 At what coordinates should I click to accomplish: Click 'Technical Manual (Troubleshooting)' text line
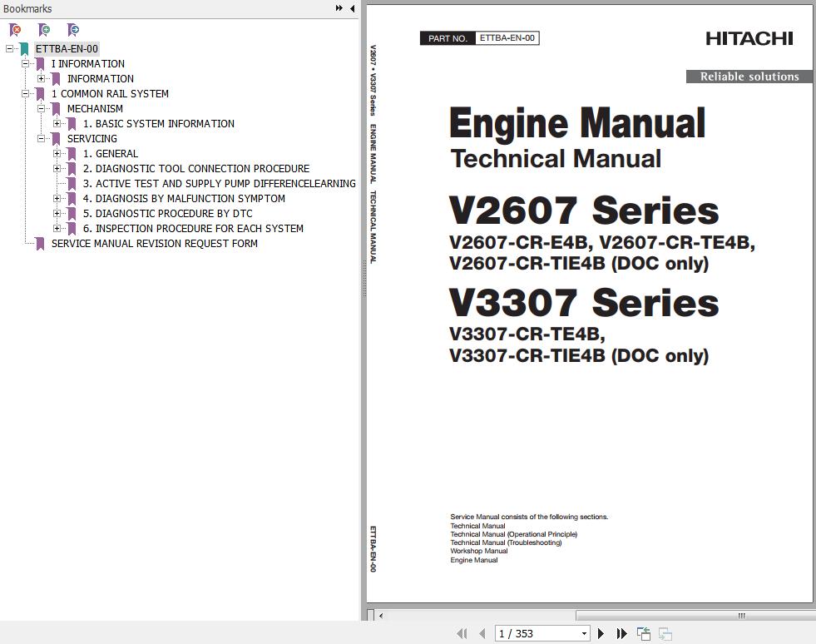coord(506,542)
